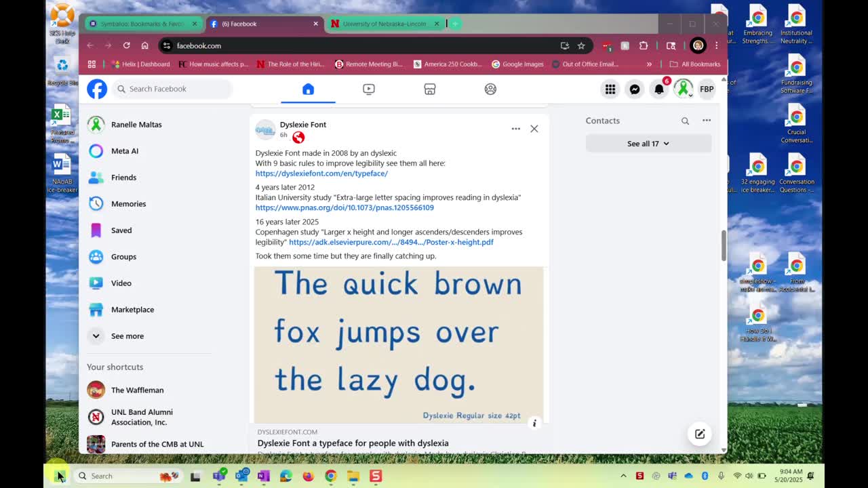The width and height of the screenshot is (868, 488).
Task: Open File Explorer from the taskbar
Action: click(x=353, y=476)
